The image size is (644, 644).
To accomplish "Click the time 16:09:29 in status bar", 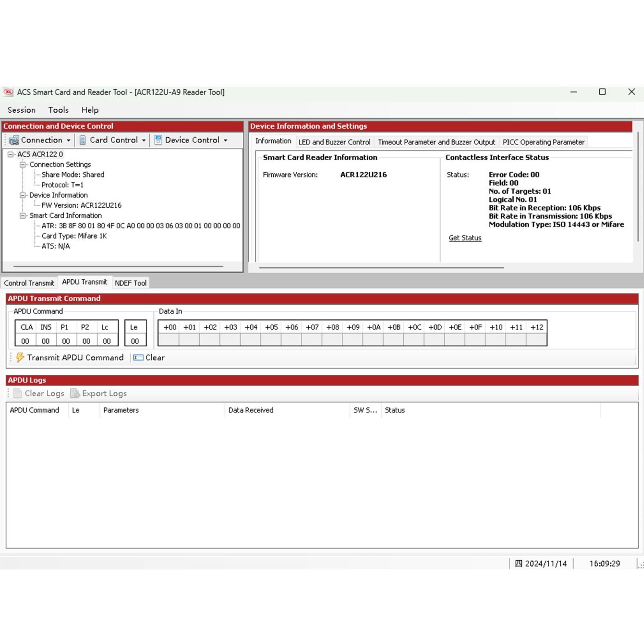I will pos(605,563).
